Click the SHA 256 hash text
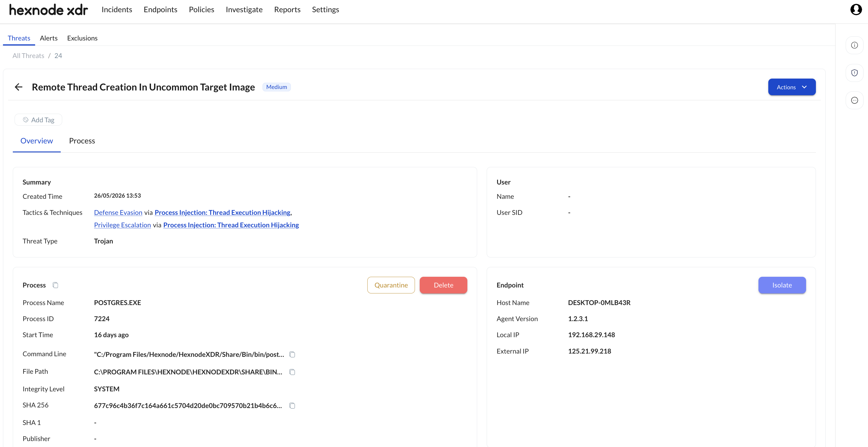The width and height of the screenshot is (868, 447). 188,406
